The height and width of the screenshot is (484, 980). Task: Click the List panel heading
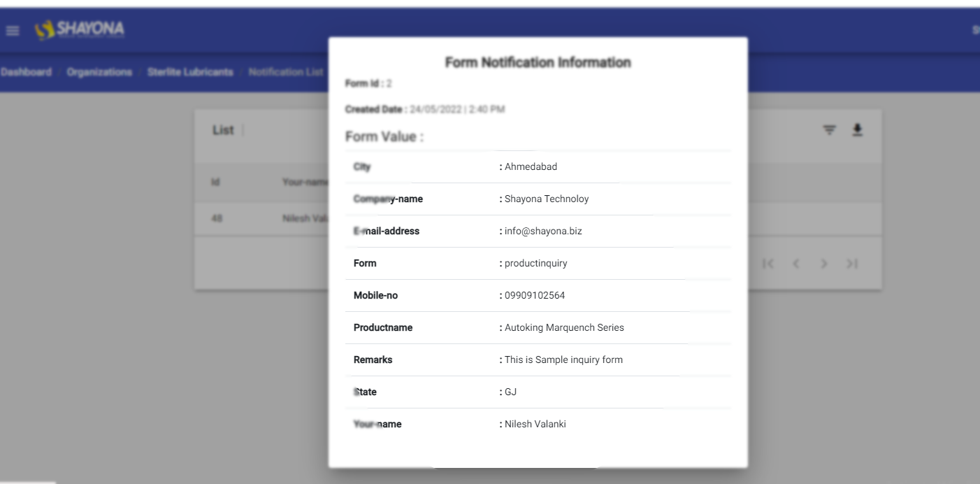(223, 131)
